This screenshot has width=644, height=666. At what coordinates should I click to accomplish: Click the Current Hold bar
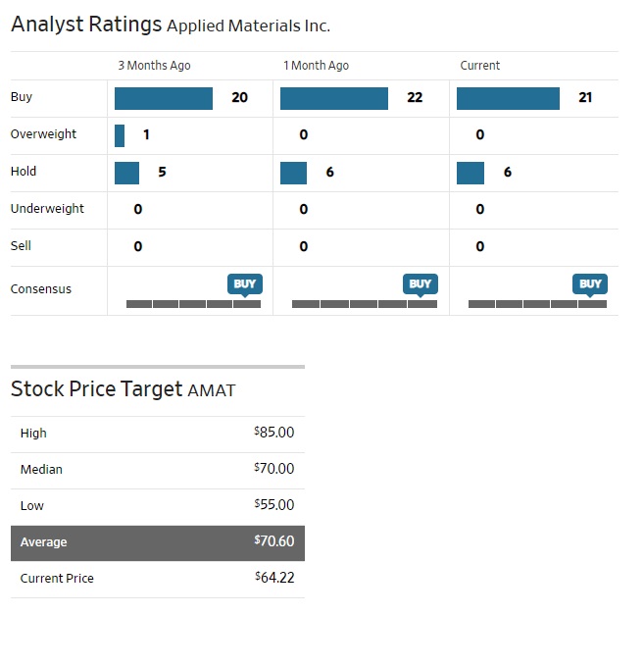click(471, 173)
